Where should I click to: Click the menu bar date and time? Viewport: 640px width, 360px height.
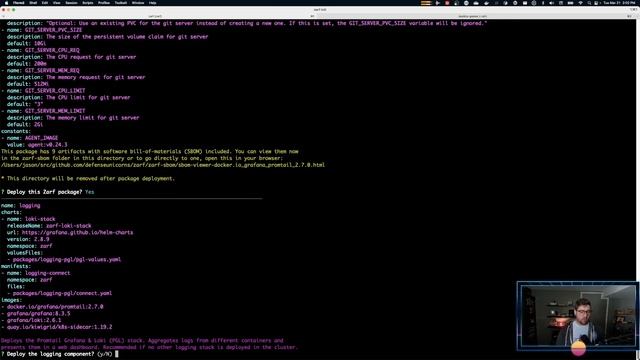coord(620,2)
